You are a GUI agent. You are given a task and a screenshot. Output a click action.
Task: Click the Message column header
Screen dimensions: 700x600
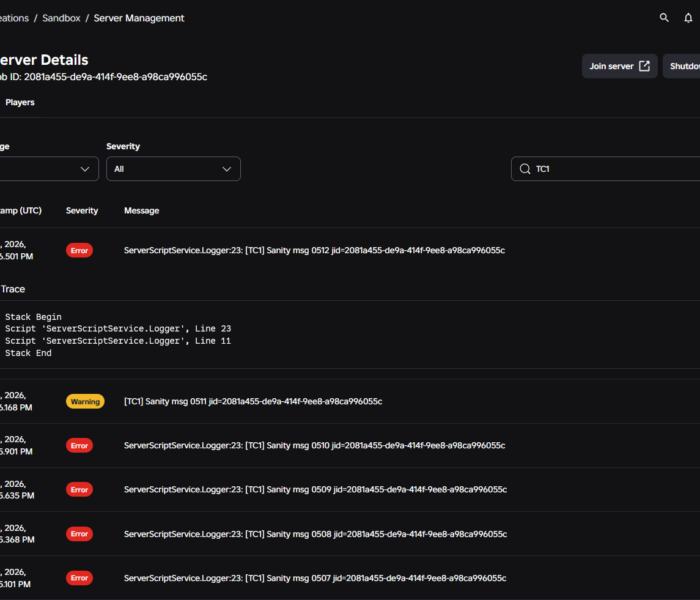point(142,211)
